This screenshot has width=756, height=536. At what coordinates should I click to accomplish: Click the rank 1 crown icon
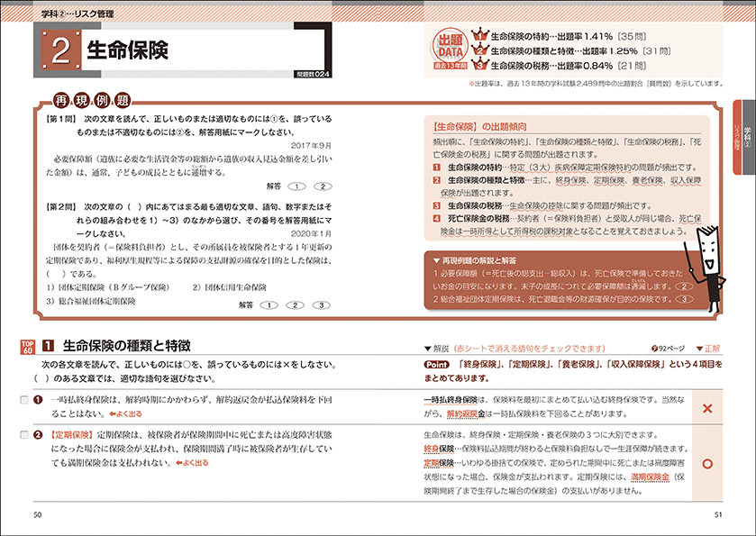479,35
